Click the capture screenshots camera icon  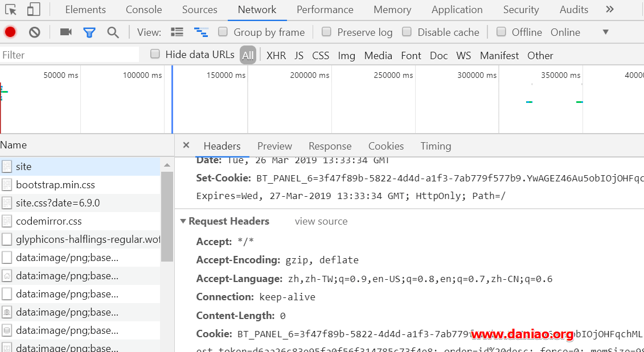coord(66,32)
